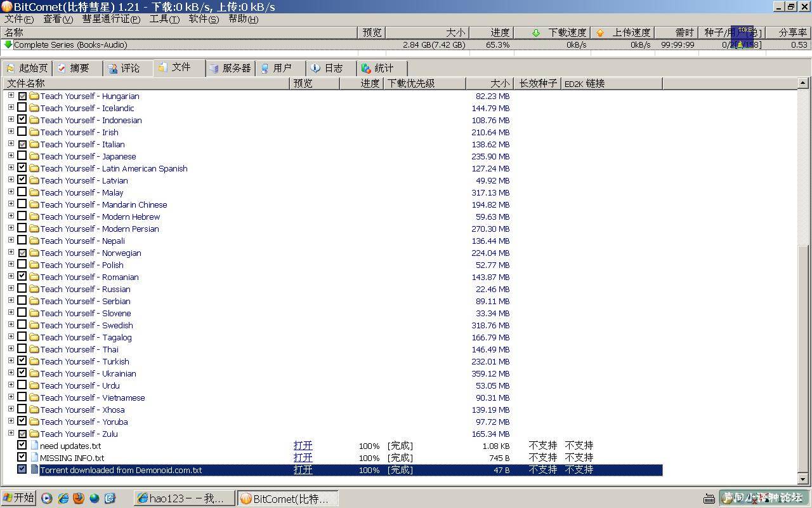Viewport: 812px width, 508px height.
Task: Click the green download arrow icon of Complete Series
Action: coord(8,45)
